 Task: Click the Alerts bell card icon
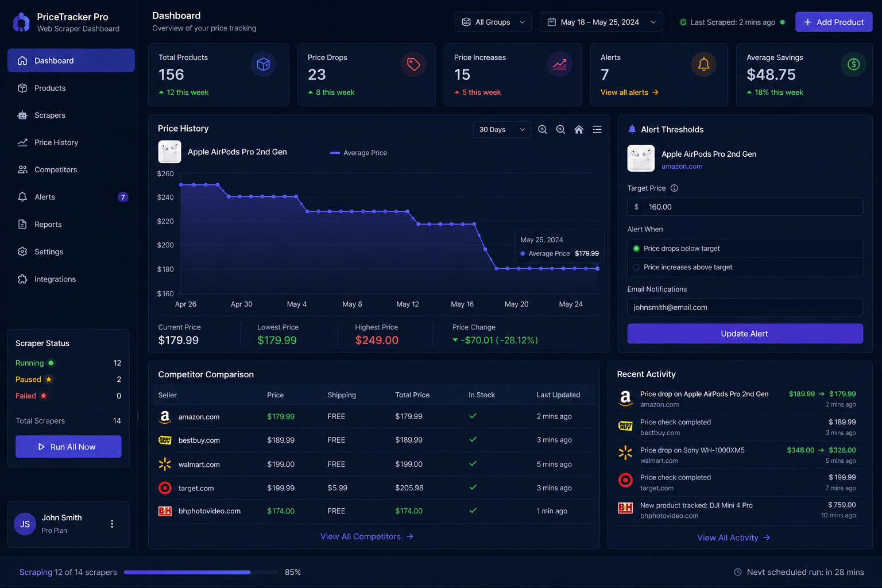[x=703, y=64]
